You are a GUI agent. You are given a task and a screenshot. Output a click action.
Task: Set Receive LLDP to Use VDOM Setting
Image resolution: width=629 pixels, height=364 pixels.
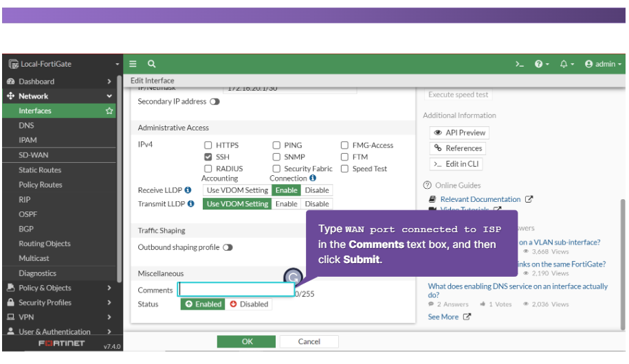click(x=237, y=190)
